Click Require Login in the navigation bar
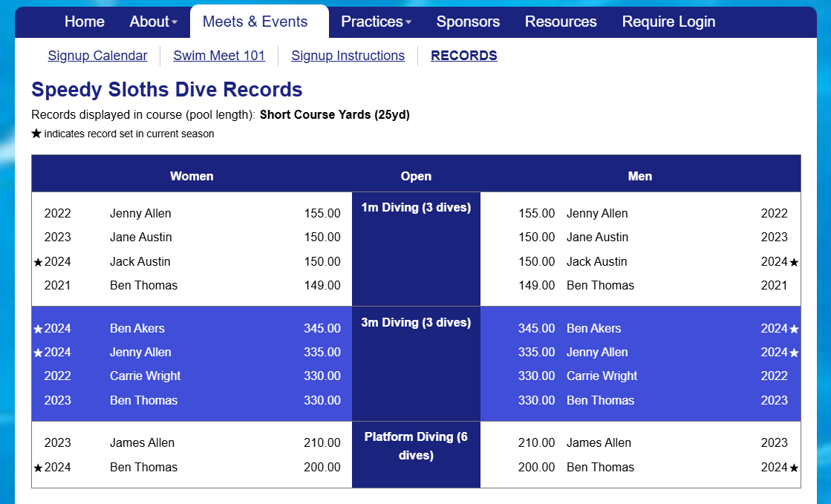The height and width of the screenshot is (504, 831). (668, 22)
